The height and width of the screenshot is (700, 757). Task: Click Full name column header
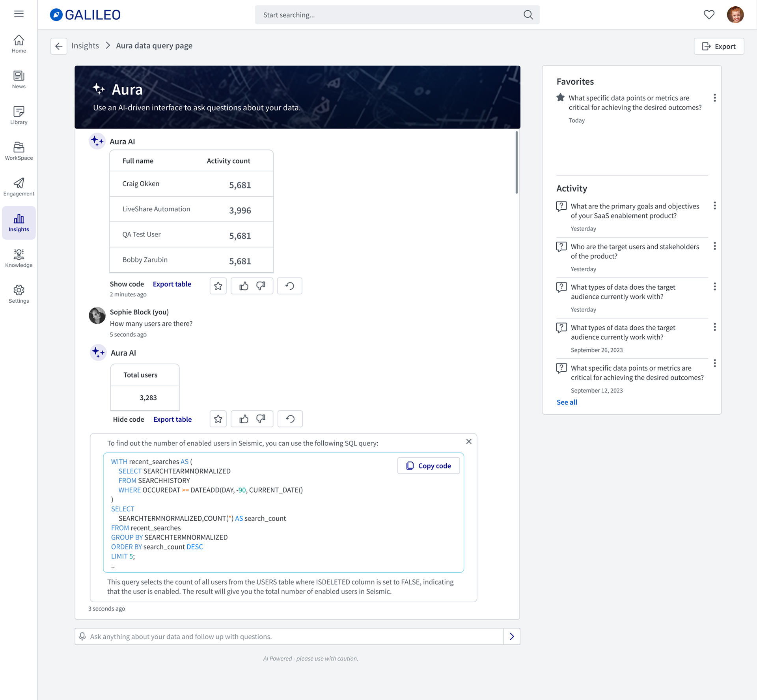click(x=138, y=161)
